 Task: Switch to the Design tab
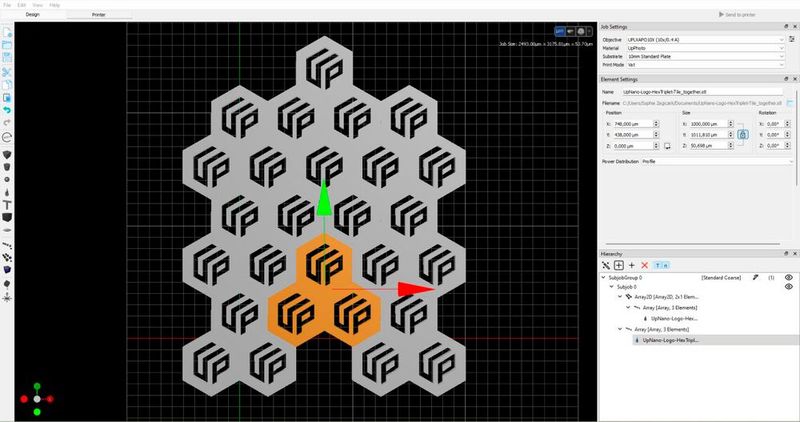tap(33, 14)
